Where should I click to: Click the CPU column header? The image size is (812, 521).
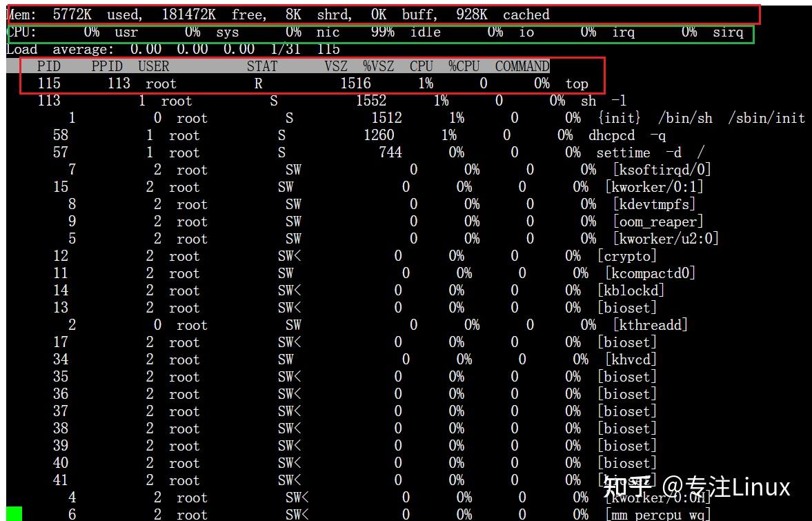pyautogui.click(x=421, y=66)
